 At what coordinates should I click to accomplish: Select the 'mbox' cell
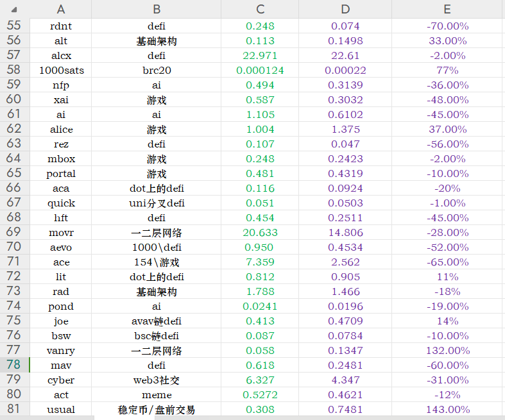(x=60, y=158)
